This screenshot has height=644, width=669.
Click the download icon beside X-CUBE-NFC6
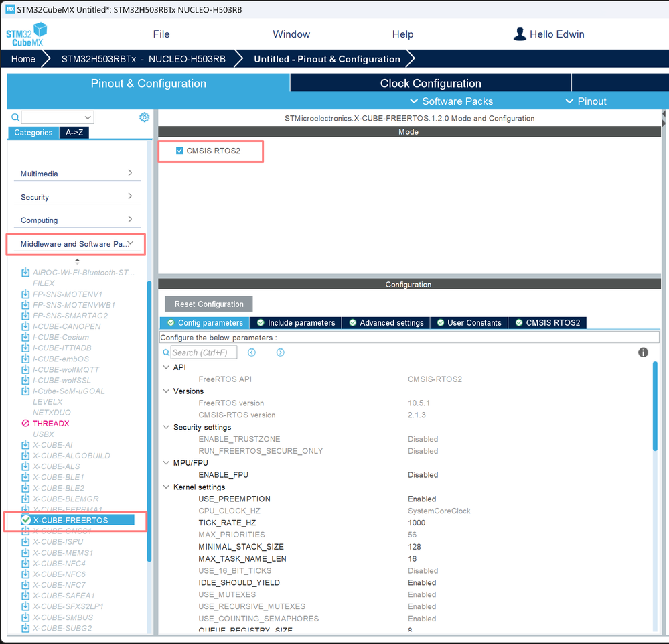coord(25,574)
